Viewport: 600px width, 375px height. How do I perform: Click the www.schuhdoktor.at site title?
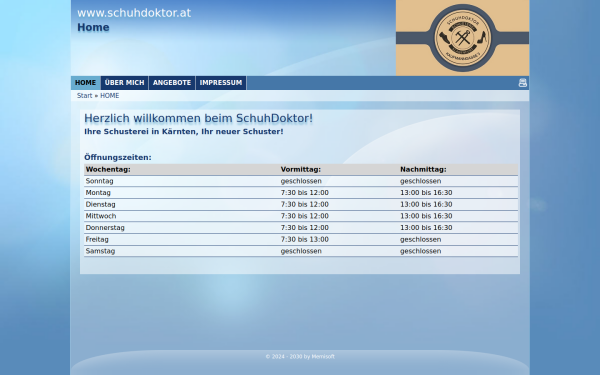click(134, 13)
